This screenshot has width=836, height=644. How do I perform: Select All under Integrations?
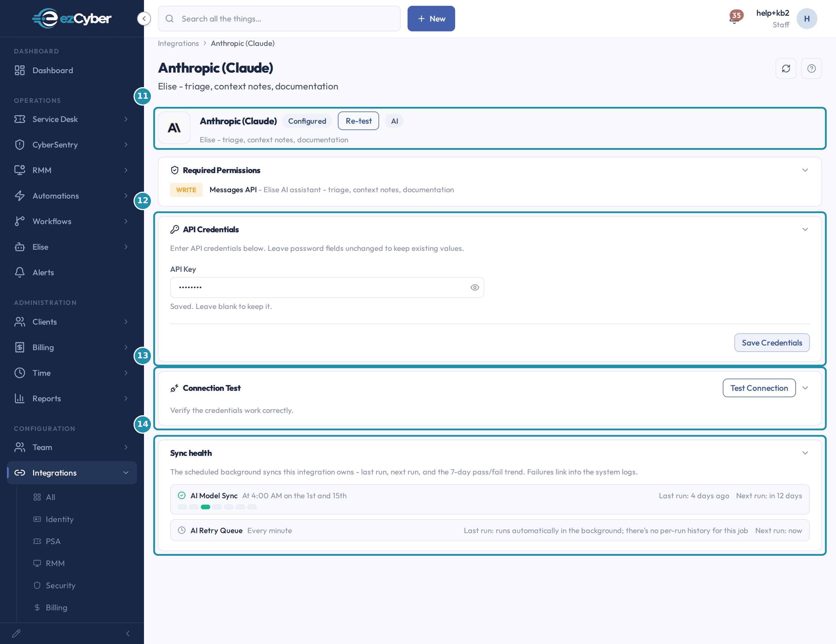50,497
